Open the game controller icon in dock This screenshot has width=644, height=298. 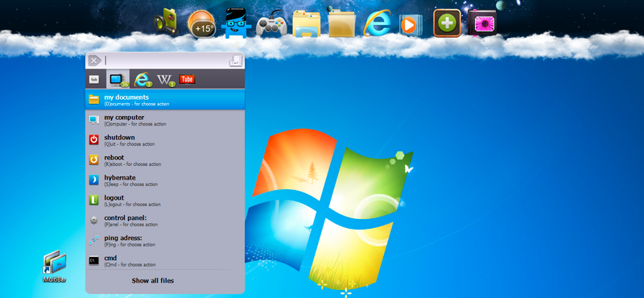pos(271,24)
